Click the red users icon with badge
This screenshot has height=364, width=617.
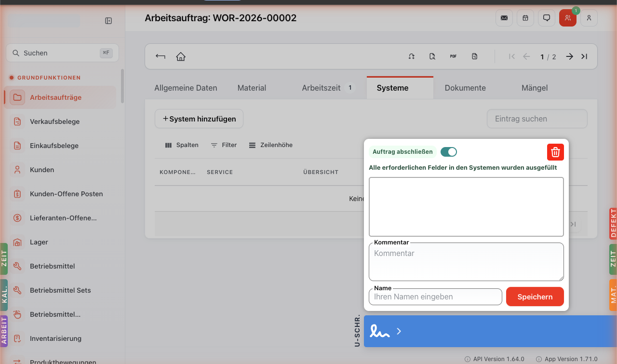[568, 18]
